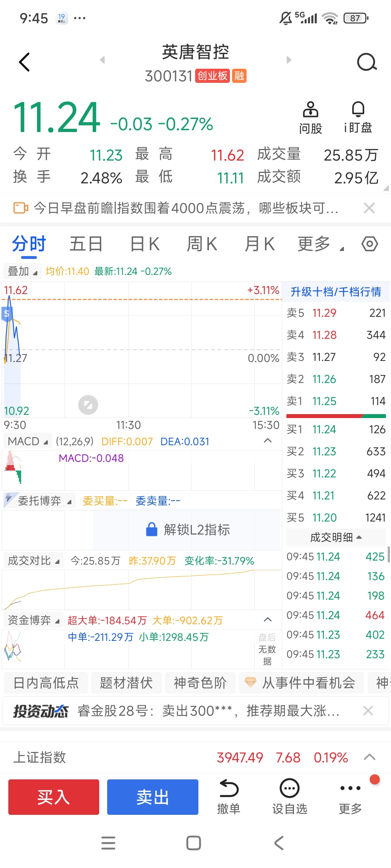The height and width of the screenshot is (868, 391).
Task: Tap the intraday 分时 price chart area
Action: [x=142, y=350]
